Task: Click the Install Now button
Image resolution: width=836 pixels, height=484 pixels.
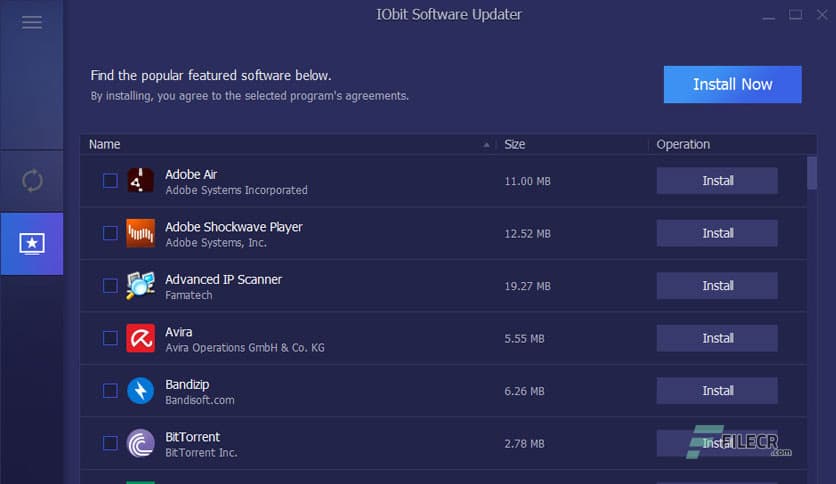Action: tap(733, 84)
